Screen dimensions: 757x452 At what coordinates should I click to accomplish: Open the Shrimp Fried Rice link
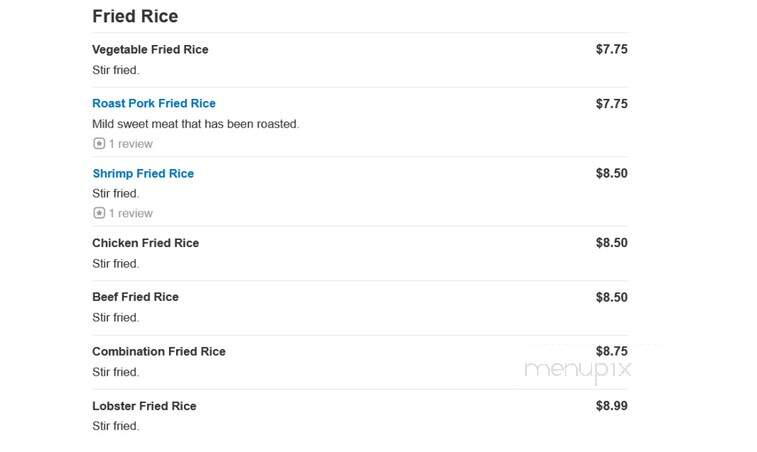tap(143, 173)
